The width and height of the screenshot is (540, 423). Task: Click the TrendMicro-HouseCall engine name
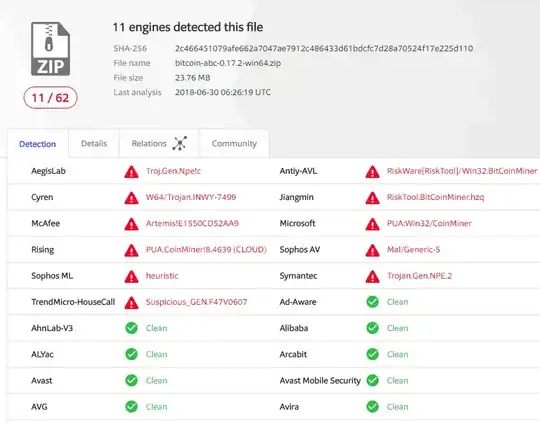(73, 302)
